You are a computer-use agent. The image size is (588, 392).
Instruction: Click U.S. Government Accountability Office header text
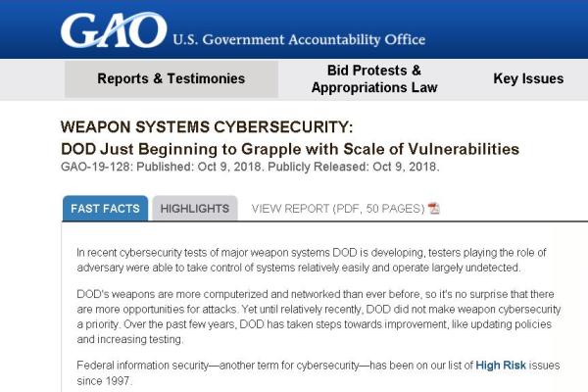(299, 40)
